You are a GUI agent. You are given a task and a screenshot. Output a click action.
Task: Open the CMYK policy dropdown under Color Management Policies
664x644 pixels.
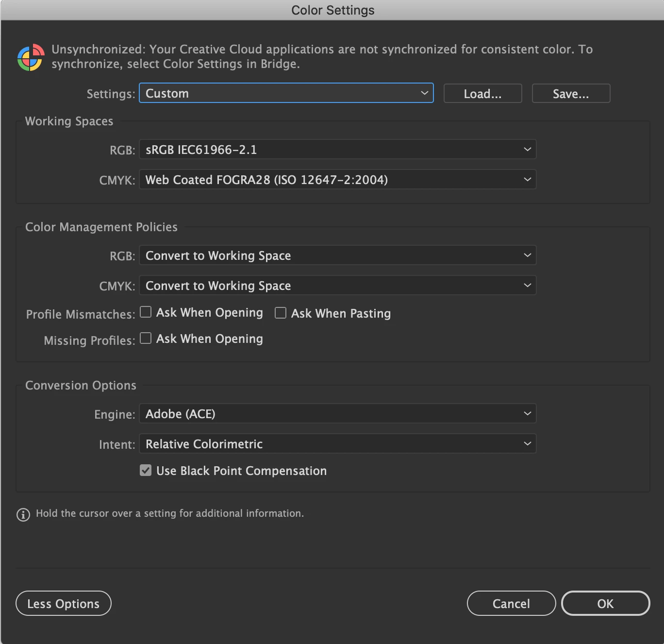tap(338, 285)
